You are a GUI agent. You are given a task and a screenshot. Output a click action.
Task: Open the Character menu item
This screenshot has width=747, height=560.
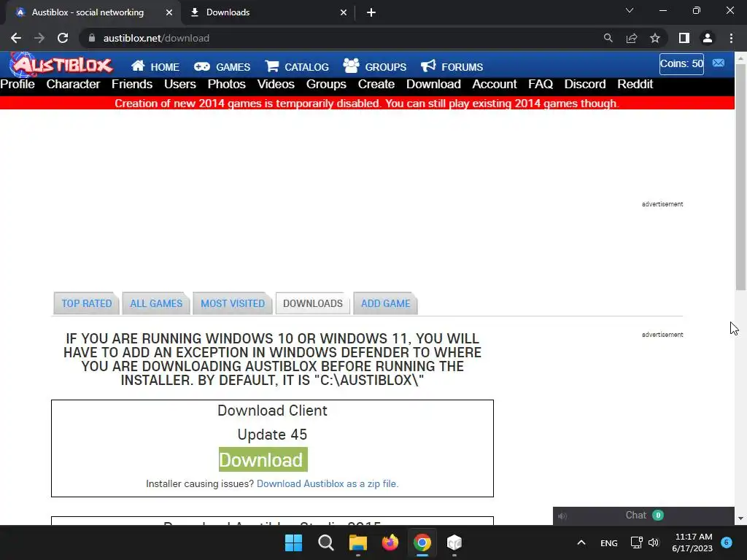pos(73,85)
